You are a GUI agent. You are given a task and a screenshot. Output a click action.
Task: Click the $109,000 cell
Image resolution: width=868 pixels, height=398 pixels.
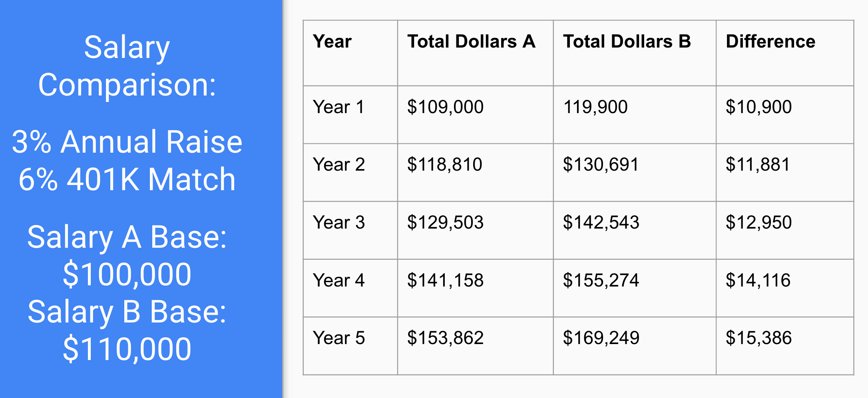445,107
